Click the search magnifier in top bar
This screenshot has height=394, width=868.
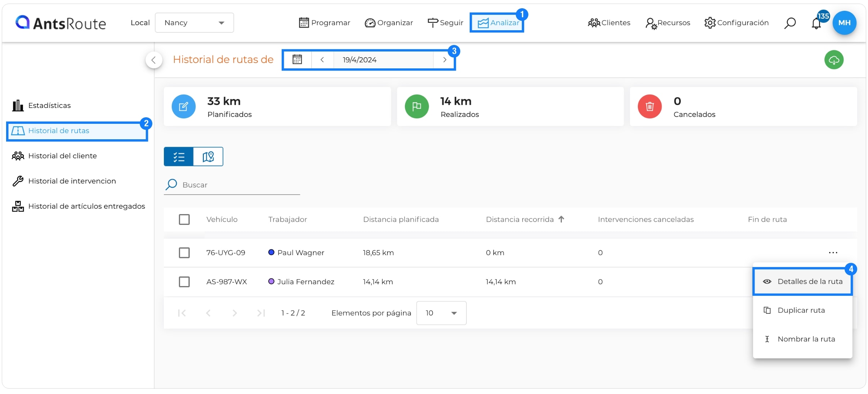790,23
